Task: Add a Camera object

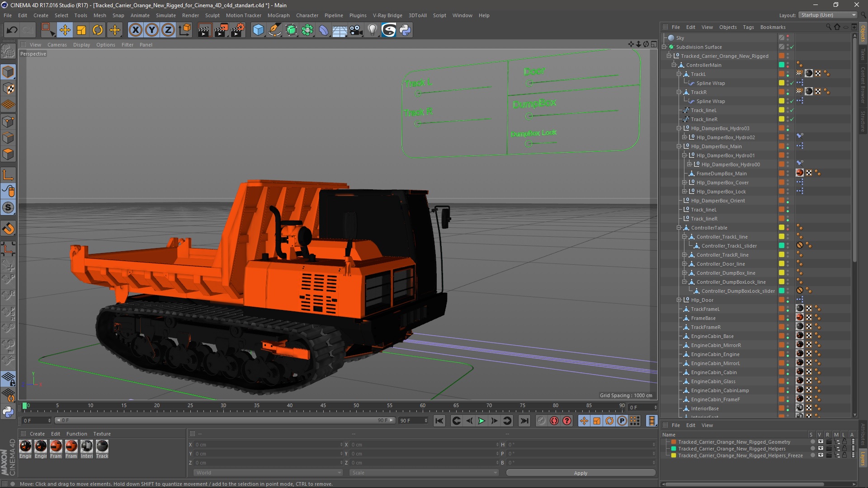Action: click(356, 30)
